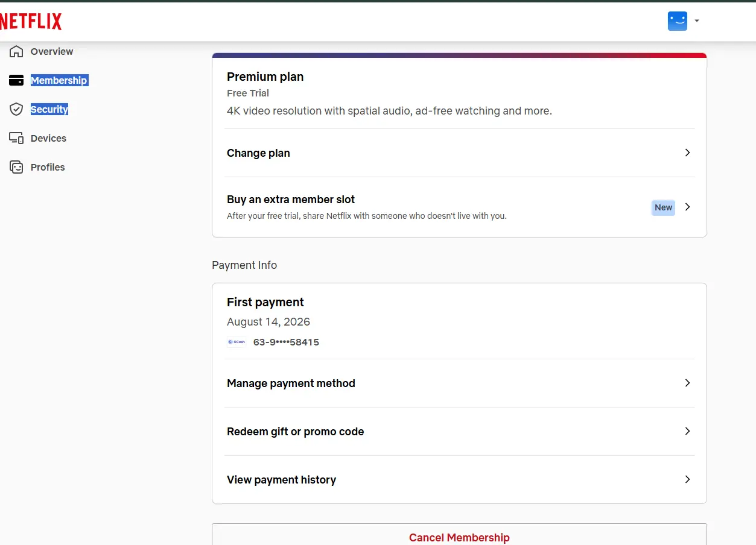Click chevron beside Manage payment method
Viewport: 756px width, 545px height.
pyautogui.click(x=687, y=383)
